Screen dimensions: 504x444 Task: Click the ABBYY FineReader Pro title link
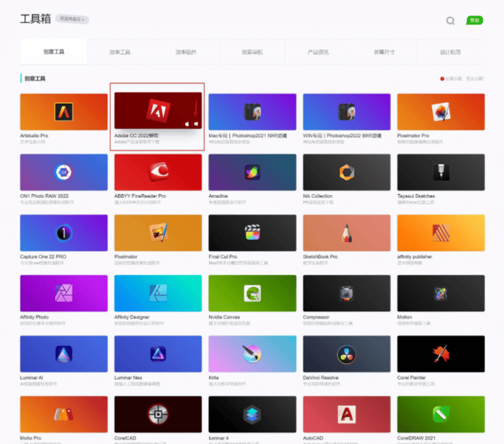pyautogui.click(x=140, y=196)
